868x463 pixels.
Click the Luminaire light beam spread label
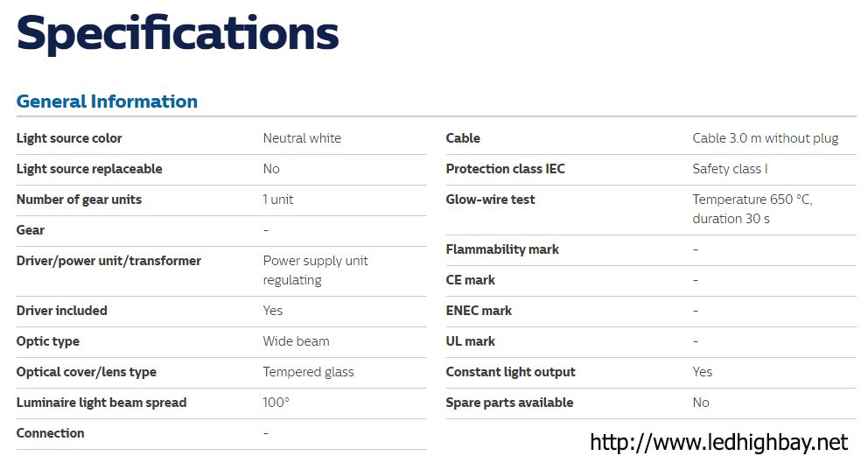(x=101, y=403)
